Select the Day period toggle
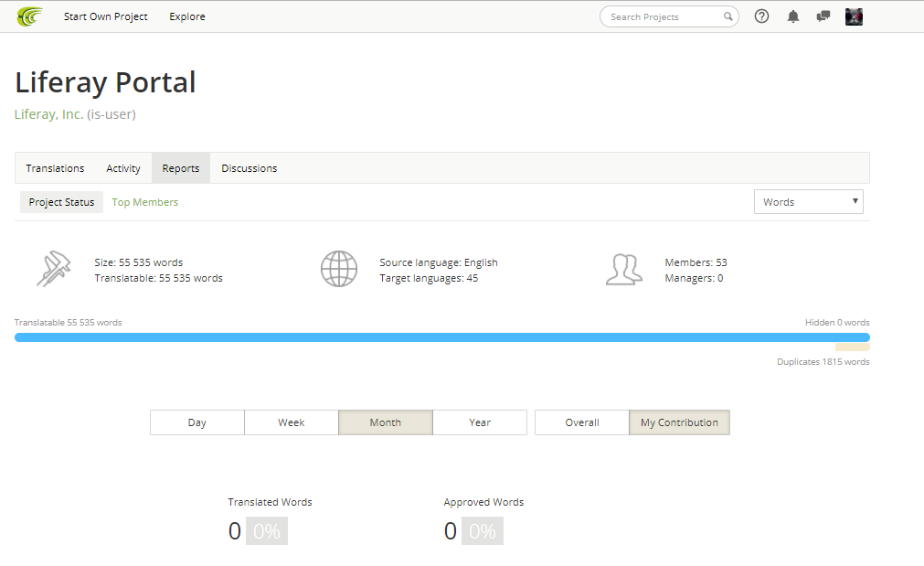Viewport: 924px width, 566px height. (196, 422)
